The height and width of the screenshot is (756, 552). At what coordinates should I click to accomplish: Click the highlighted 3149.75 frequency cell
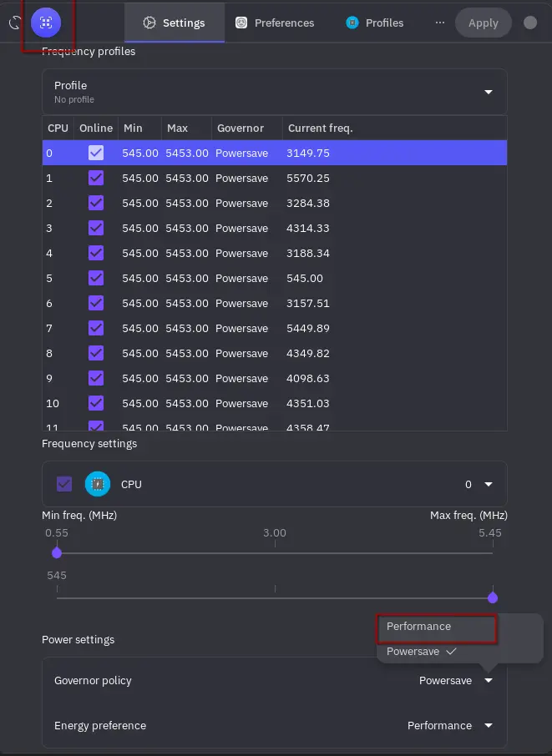(x=308, y=153)
